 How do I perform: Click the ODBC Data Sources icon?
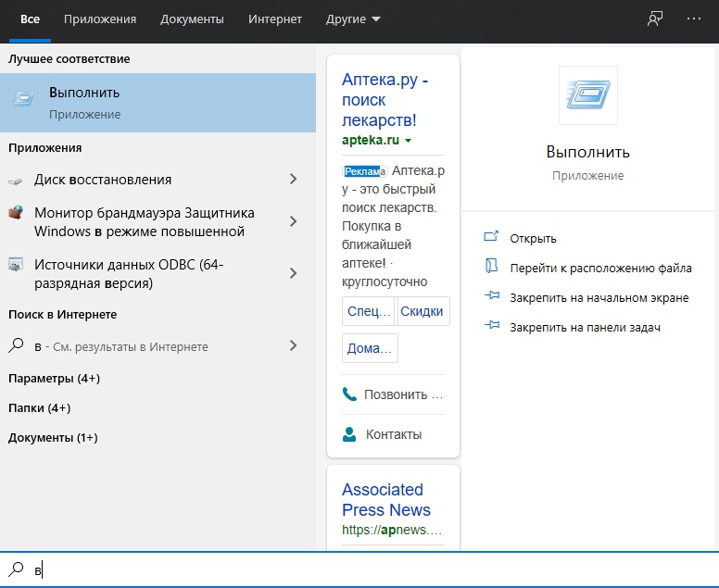tap(16, 265)
